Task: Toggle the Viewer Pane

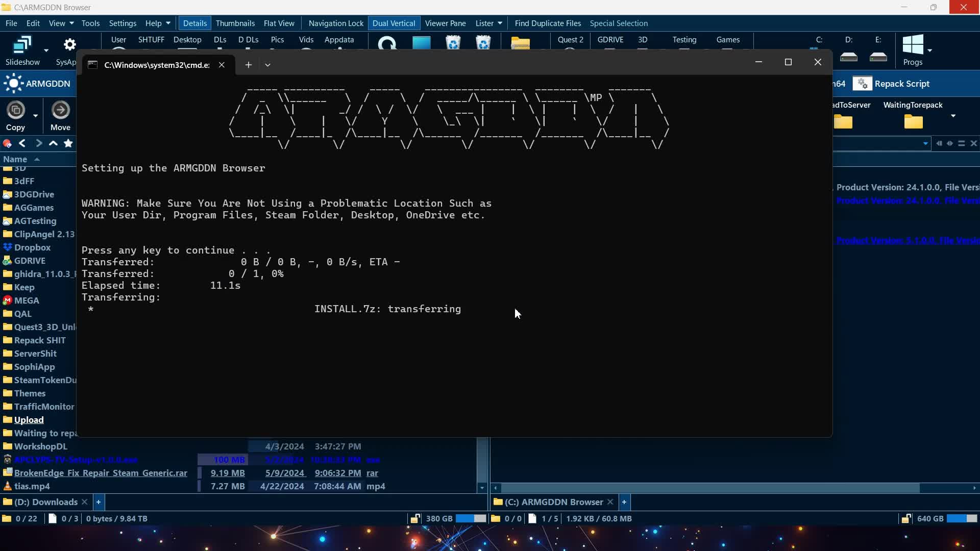Action: [445, 23]
